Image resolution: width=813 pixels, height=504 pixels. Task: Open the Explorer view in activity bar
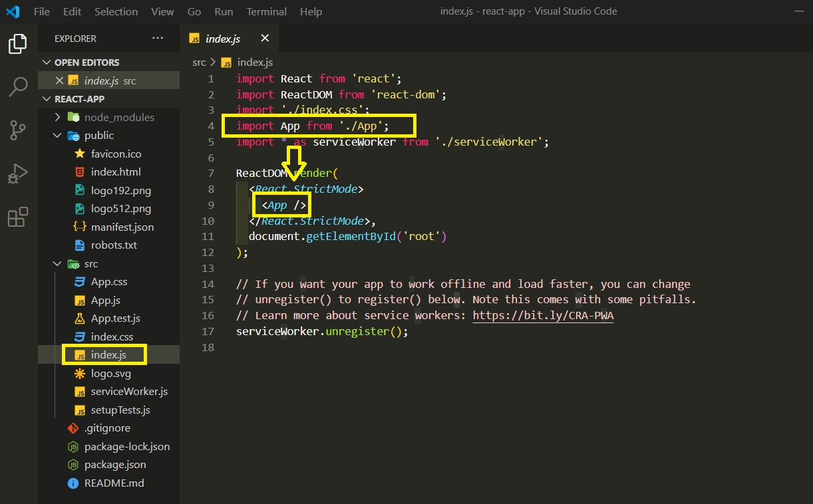[18, 44]
